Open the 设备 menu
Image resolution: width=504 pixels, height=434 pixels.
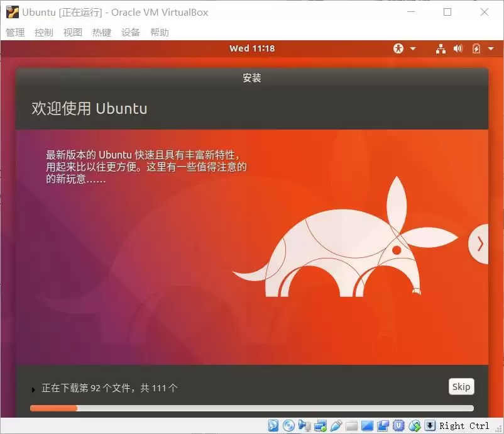(130, 32)
